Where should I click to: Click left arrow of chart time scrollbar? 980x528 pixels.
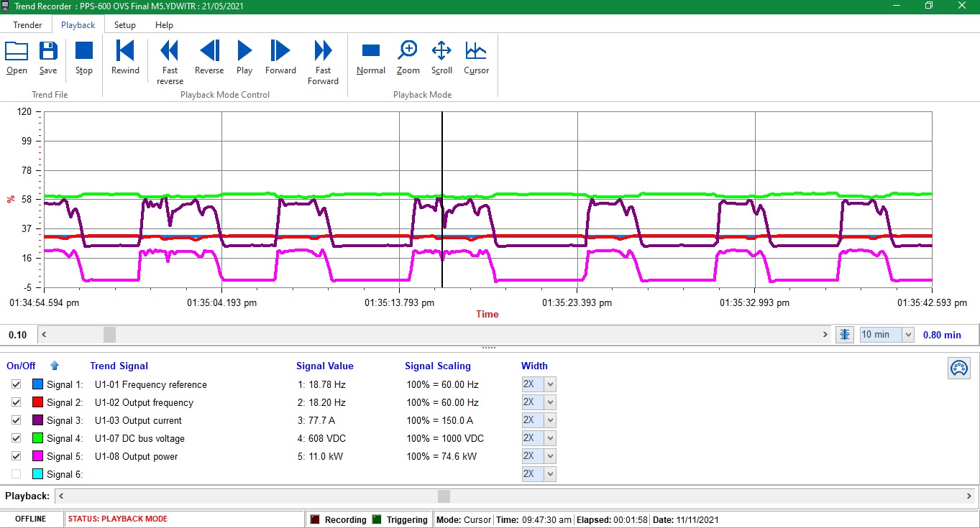[44, 335]
